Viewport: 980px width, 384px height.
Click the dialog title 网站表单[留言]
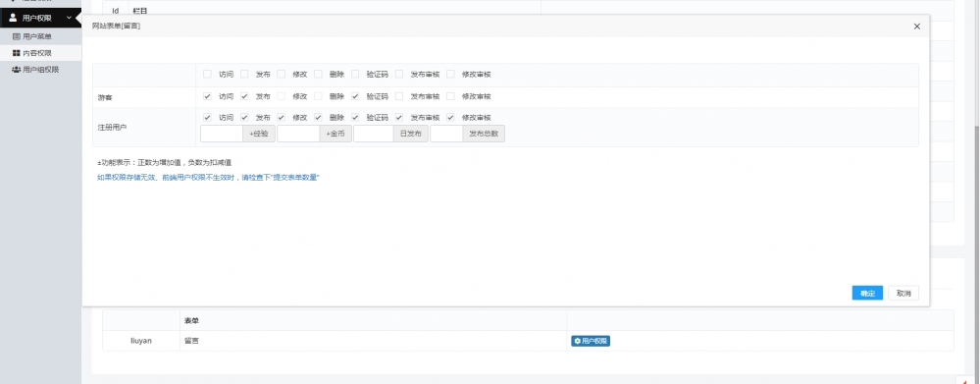(116, 27)
